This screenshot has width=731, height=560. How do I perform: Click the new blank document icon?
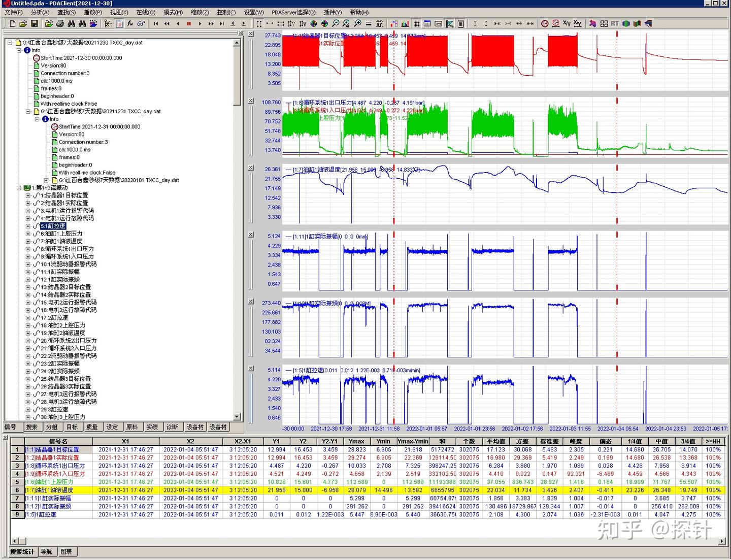point(13,23)
